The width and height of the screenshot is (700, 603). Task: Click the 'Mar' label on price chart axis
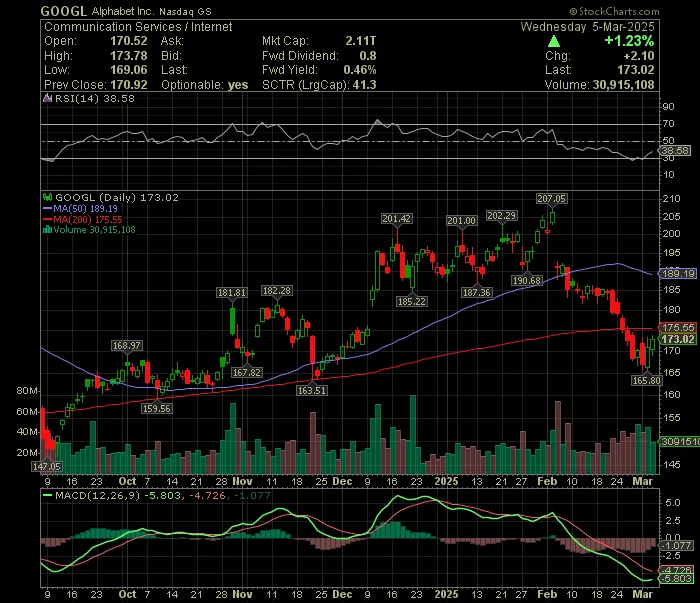[642, 482]
